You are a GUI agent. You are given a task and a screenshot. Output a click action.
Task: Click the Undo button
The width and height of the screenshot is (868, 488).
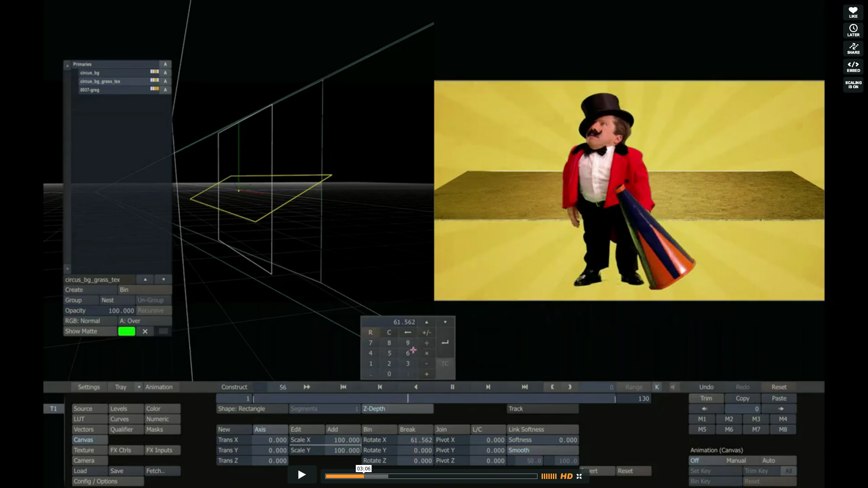tap(706, 387)
